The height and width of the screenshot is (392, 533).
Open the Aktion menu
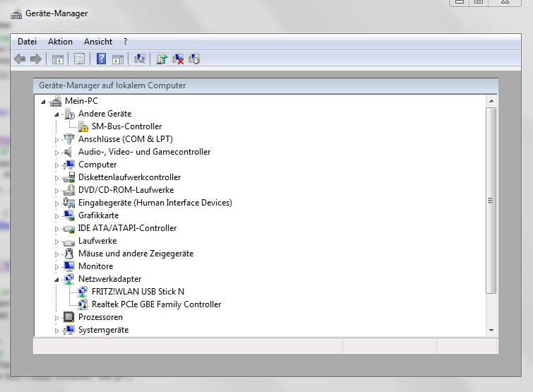[x=60, y=42]
